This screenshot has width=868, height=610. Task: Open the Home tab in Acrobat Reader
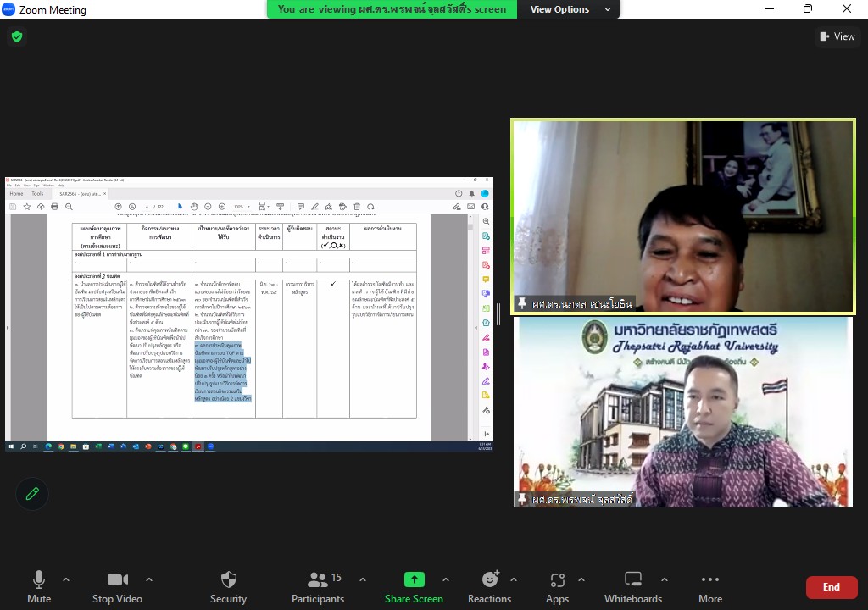[x=16, y=194]
